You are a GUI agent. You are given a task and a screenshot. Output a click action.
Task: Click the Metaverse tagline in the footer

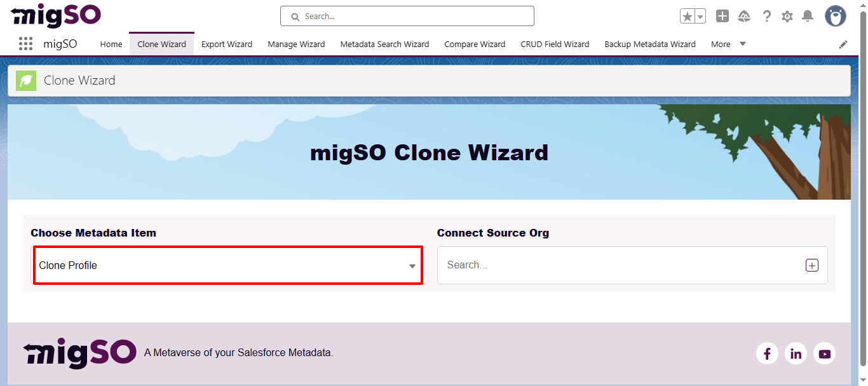point(239,352)
